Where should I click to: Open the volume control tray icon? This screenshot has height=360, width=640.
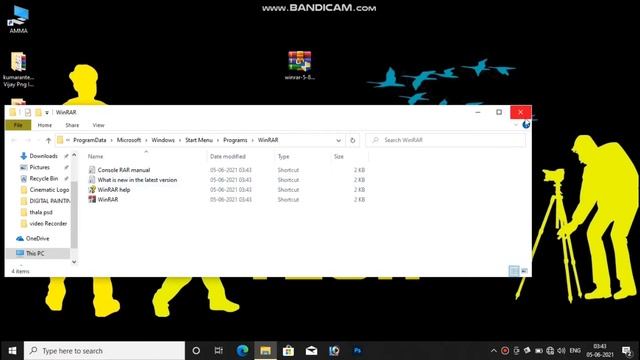point(562,351)
